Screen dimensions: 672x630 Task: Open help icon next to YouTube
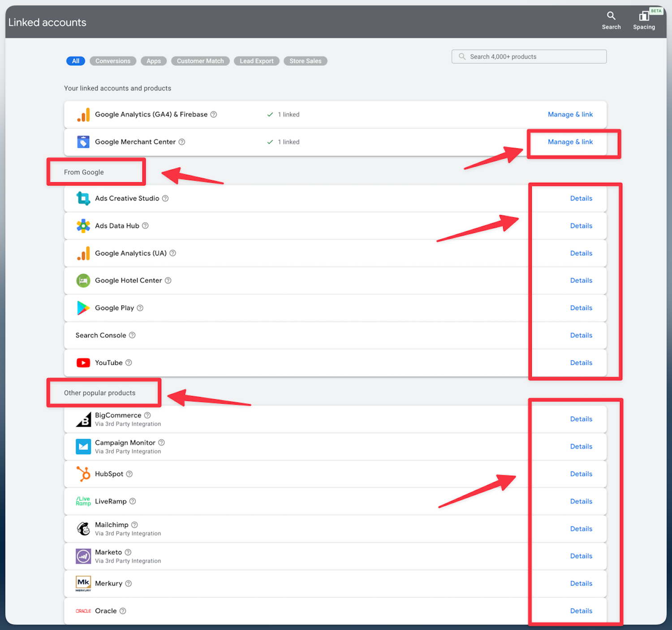click(x=129, y=363)
